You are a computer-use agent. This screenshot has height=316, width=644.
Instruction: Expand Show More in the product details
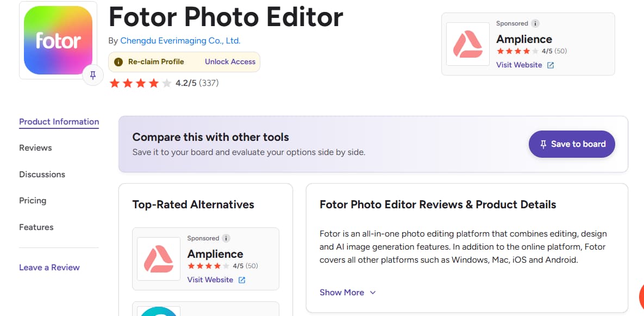(x=342, y=292)
